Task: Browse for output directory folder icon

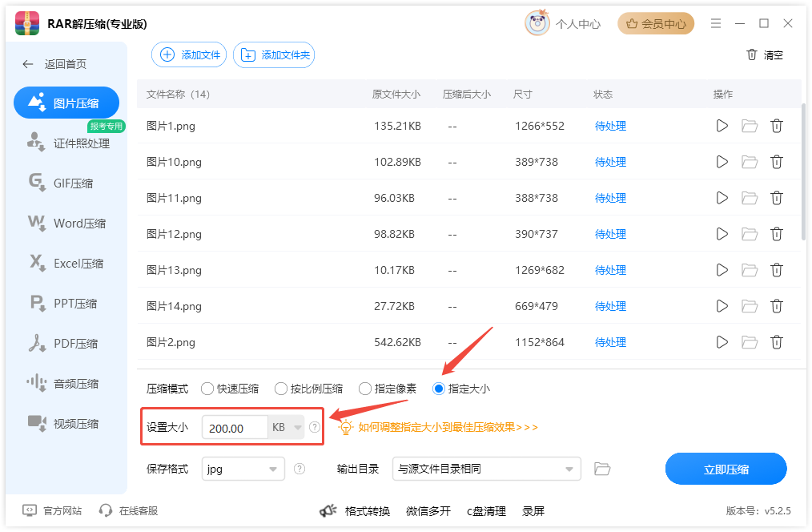Action: pyautogui.click(x=601, y=469)
